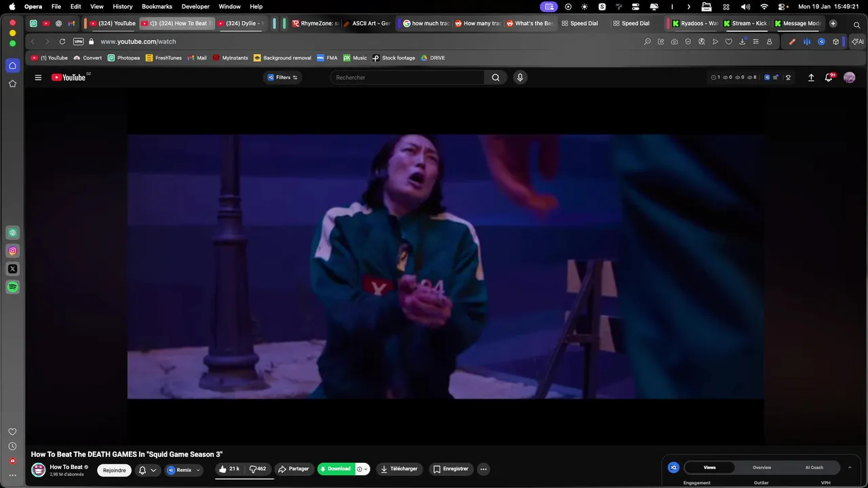This screenshot has height=488, width=868.
Task: Open the Stock footage bookmark
Action: click(393, 58)
